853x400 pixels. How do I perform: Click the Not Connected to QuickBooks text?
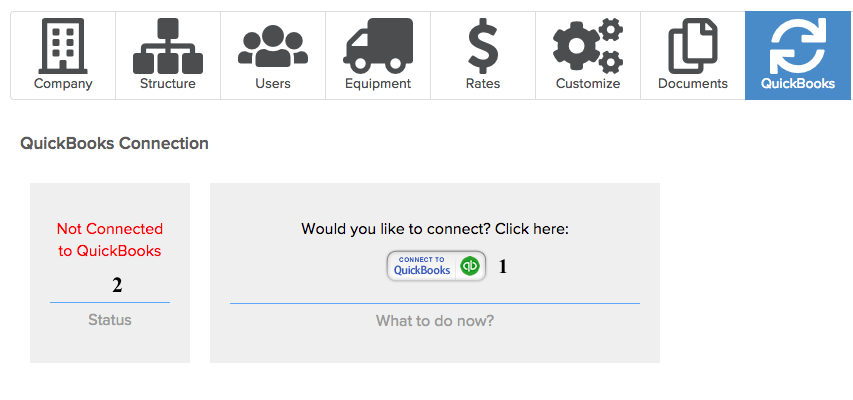click(x=110, y=240)
